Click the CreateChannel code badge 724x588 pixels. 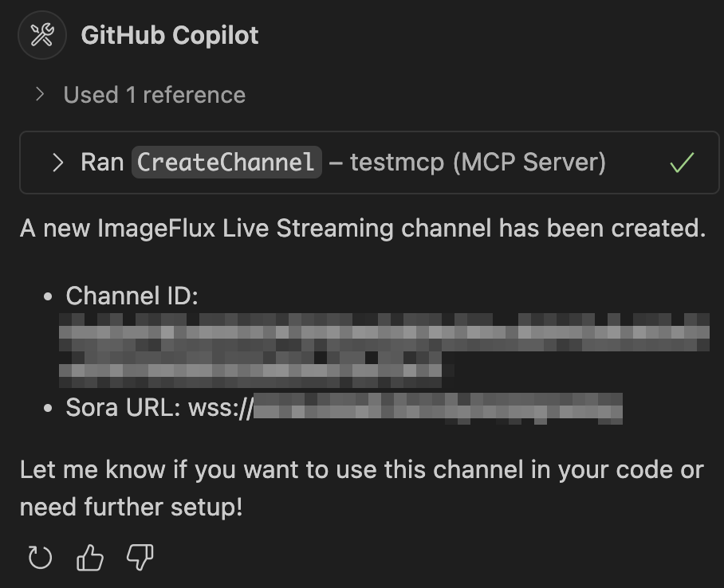point(226,163)
